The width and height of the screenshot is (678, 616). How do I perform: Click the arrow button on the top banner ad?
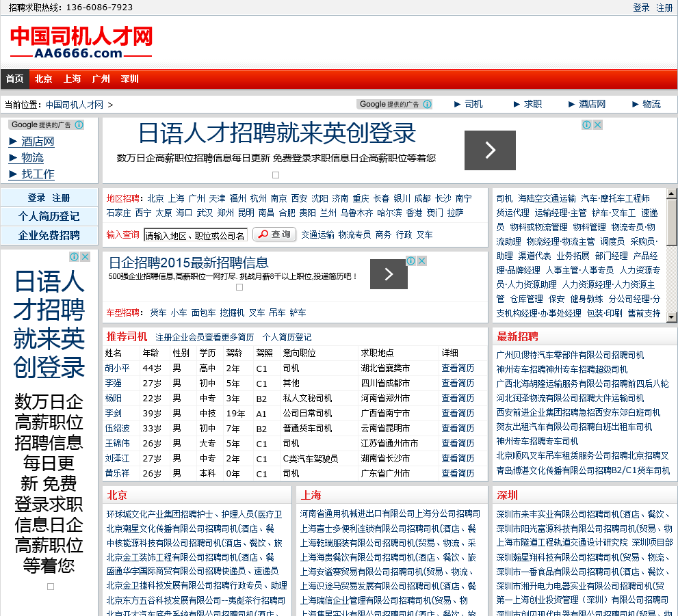click(490, 150)
